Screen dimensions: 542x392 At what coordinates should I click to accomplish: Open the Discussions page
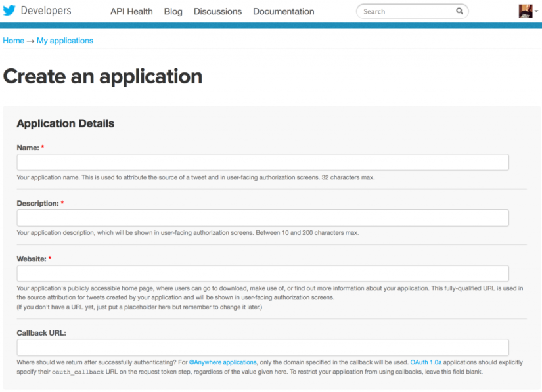(217, 11)
